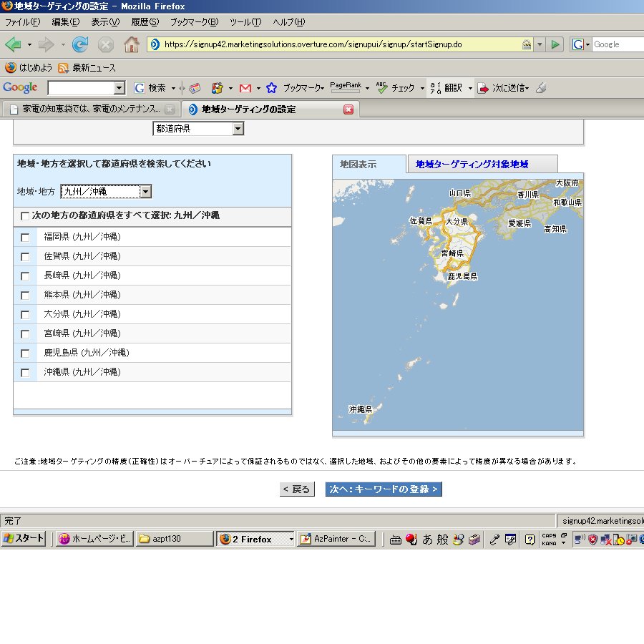The image size is (644, 644).
Task: Open the ブックマーク(B) menu
Action: [x=194, y=22]
